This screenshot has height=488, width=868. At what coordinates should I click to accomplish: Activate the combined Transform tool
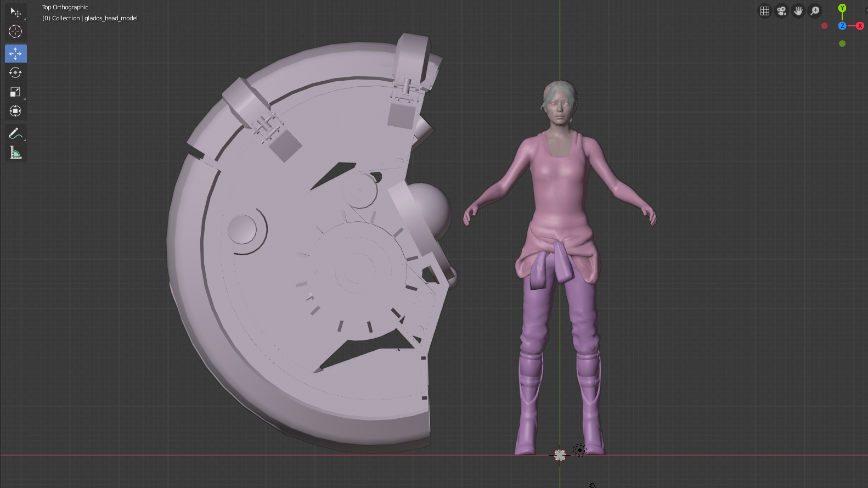coord(15,111)
